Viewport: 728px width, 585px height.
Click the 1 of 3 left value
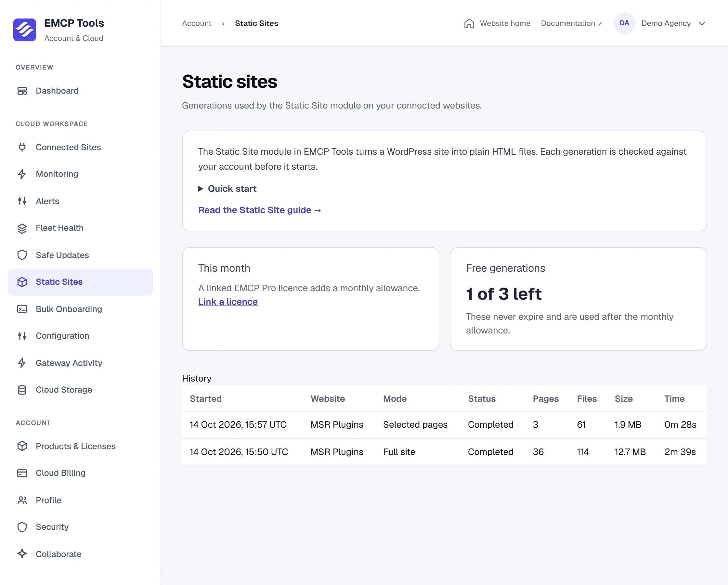click(504, 293)
